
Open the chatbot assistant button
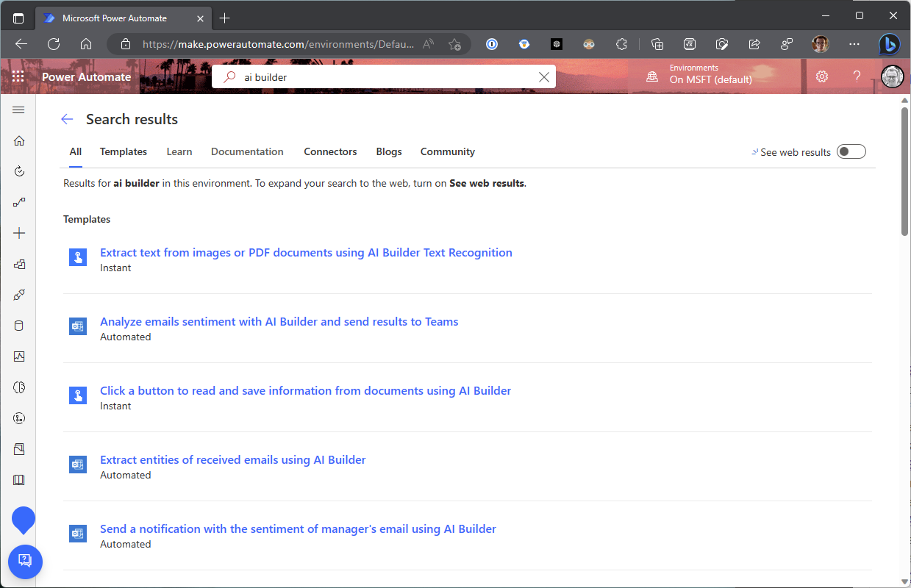[25, 562]
